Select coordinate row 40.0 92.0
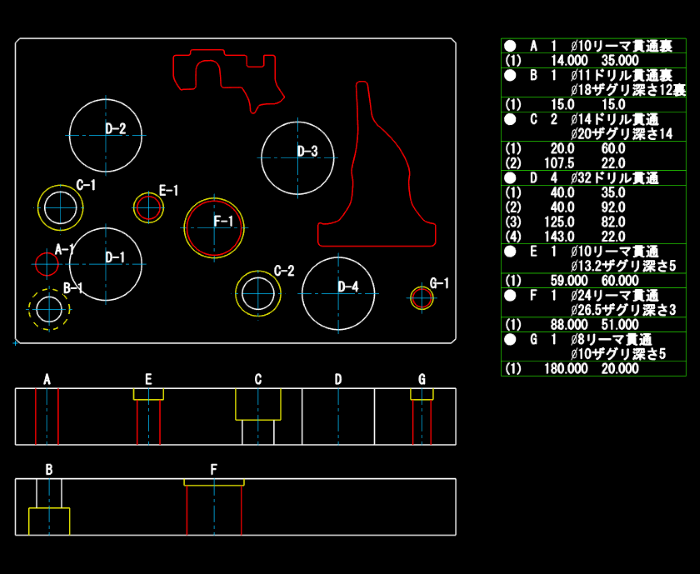This screenshot has width=700, height=574. [594, 207]
